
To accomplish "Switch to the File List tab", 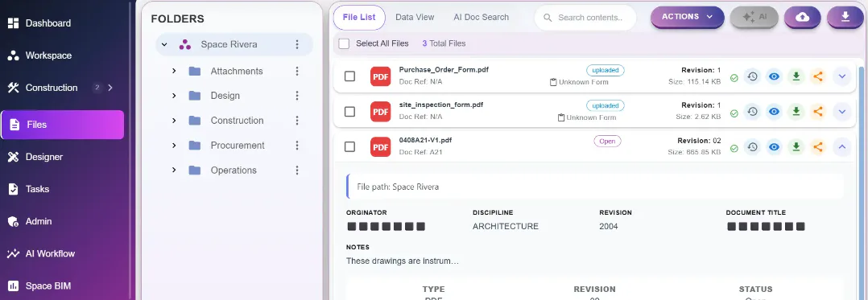I will pyautogui.click(x=359, y=17).
